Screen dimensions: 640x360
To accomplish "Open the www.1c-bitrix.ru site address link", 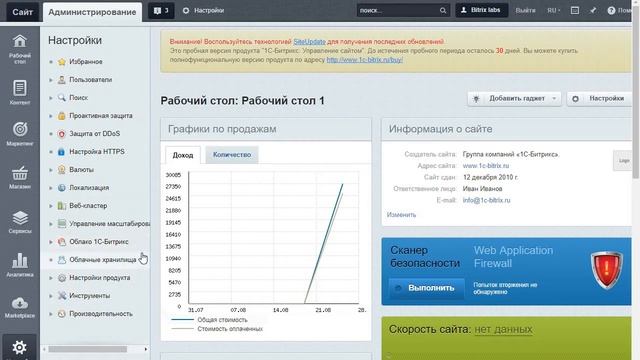I will pos(486,166).
